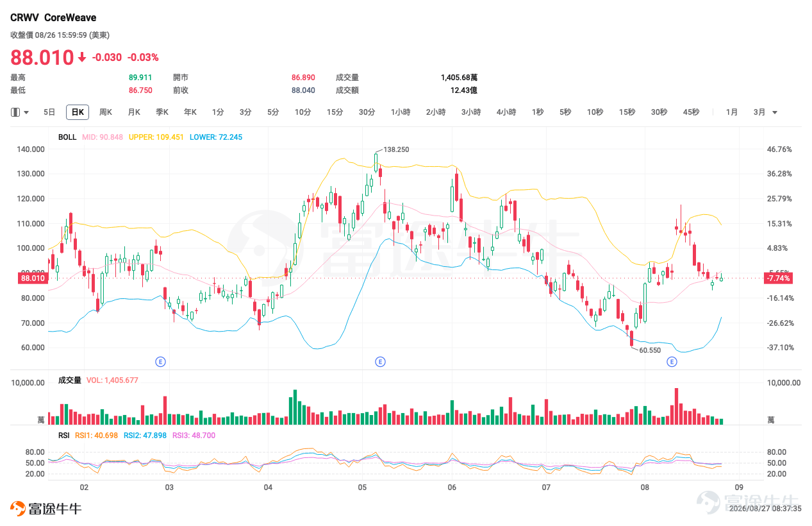Select the 3分 interval
Viewport: 812px width, 526px height.
[245, 112]
